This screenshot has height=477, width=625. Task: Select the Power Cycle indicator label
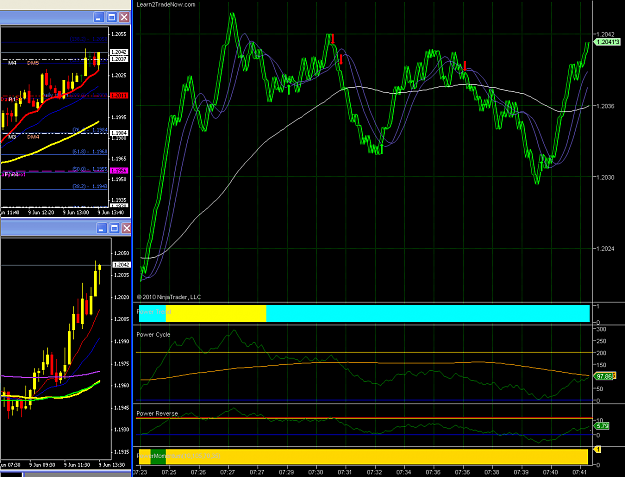153,335
